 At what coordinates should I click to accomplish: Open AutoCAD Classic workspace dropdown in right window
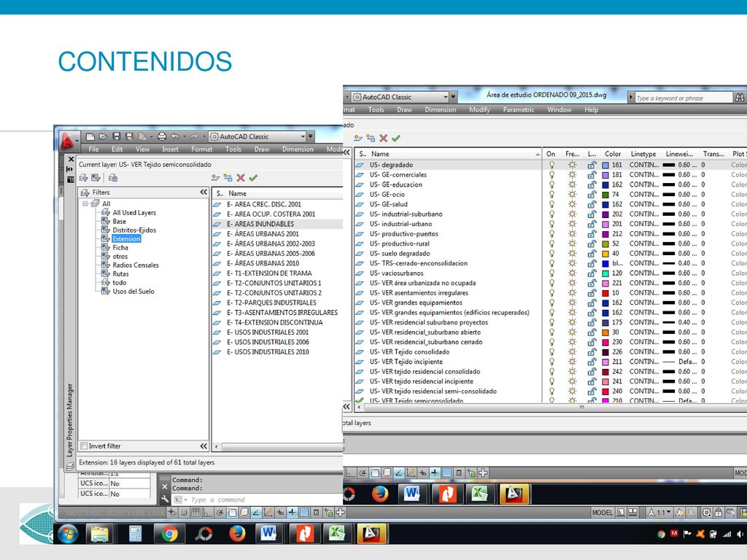pyautogui.click(x=446, y=97)
